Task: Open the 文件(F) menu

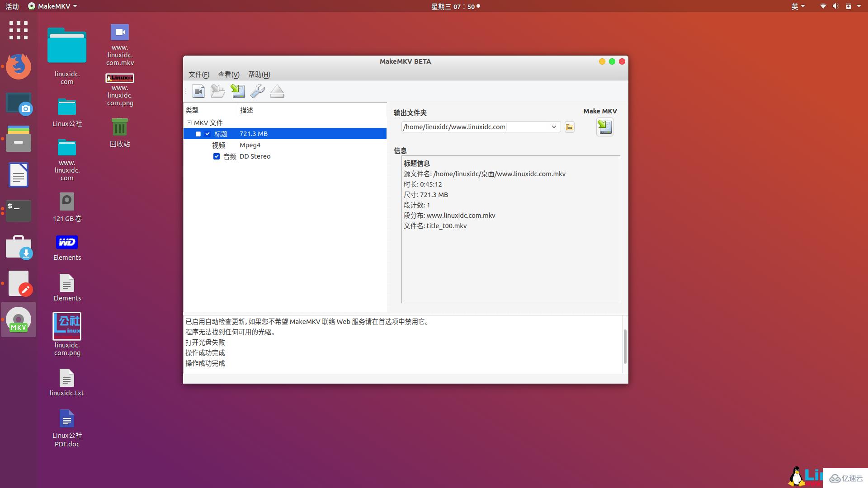Action: pos(199,75)
